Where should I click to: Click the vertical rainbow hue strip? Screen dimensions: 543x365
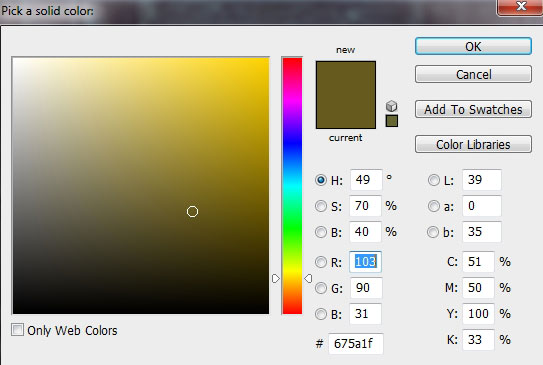click(292, 186)
